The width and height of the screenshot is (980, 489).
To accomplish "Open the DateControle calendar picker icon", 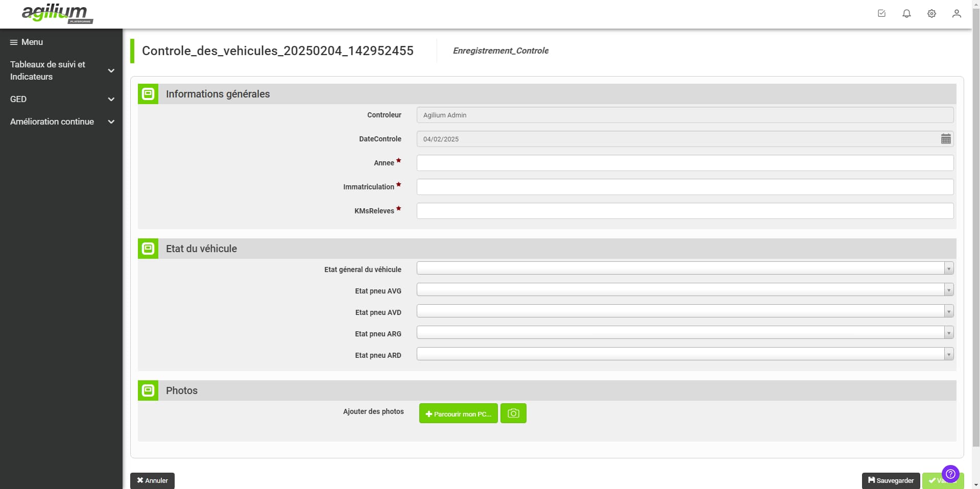I will click(x=946, y=139).
